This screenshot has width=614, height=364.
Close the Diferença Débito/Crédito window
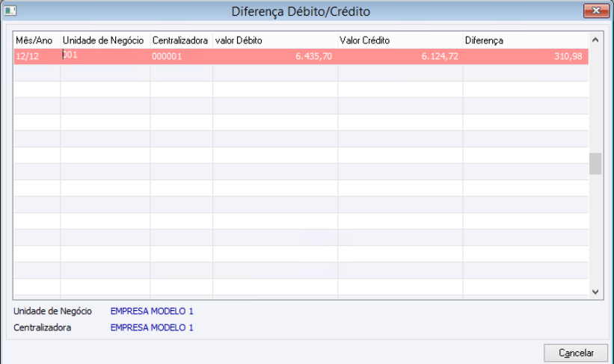(x=596, y=10)
